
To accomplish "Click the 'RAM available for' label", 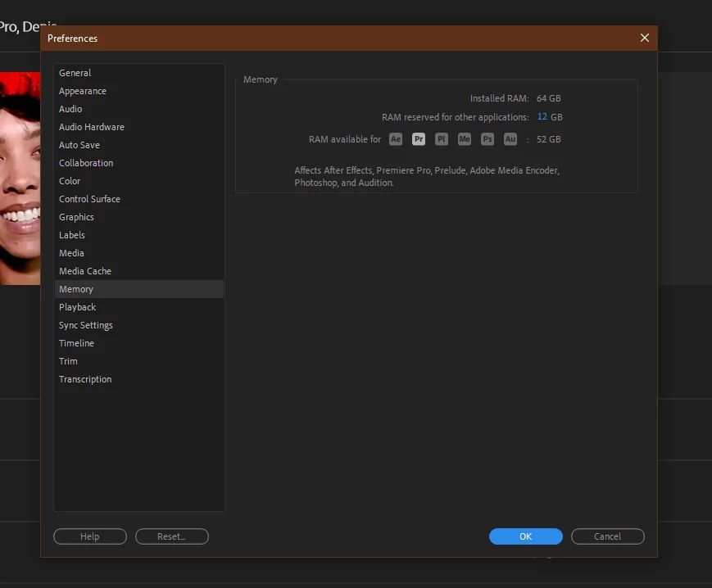I will coord(345,139).
